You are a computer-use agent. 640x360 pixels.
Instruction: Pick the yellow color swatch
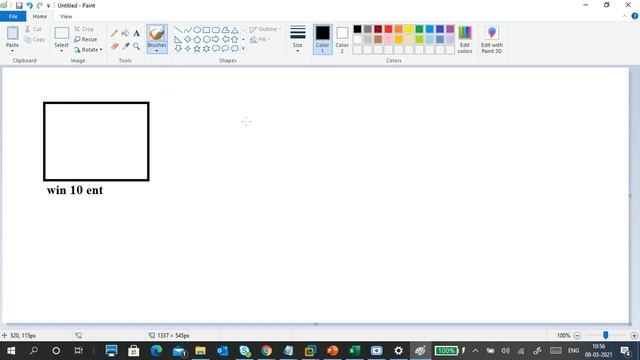409,29
